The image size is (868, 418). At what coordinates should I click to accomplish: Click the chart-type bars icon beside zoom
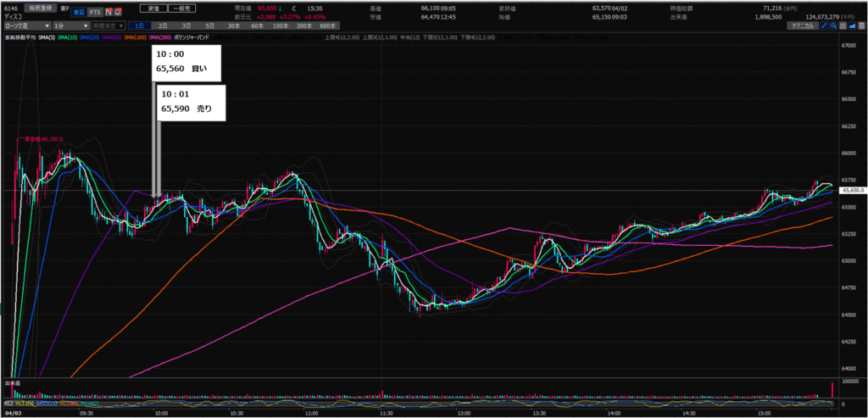click(x=842, y=26)
